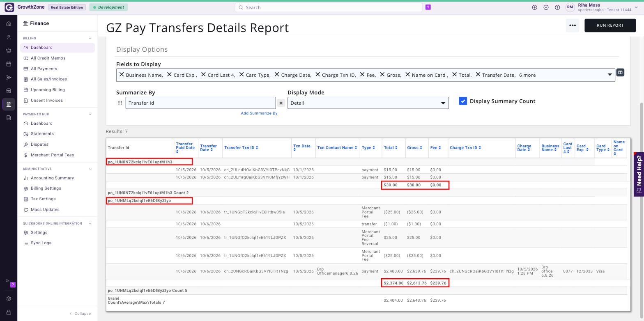The width and height of the screenshot is (644, 321).
Task: Collapse the Payments Hub section
Action: (x=90, y=114)
